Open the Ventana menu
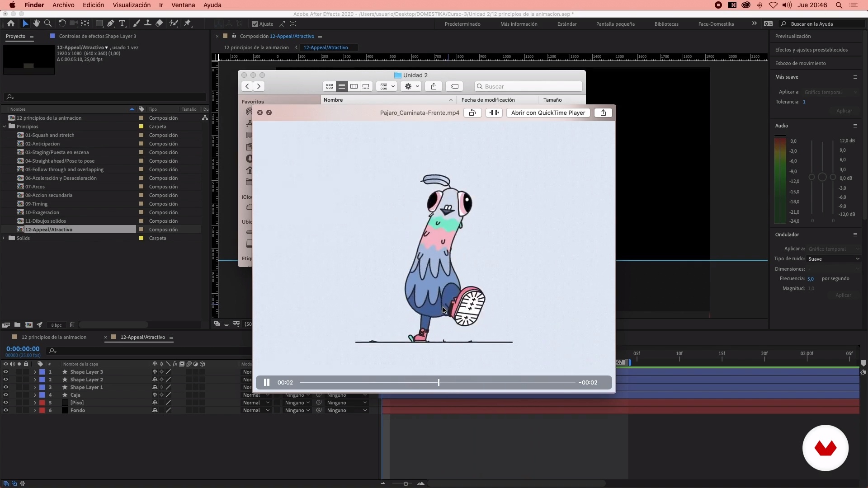The image size is (868, 488). (183, 5)
